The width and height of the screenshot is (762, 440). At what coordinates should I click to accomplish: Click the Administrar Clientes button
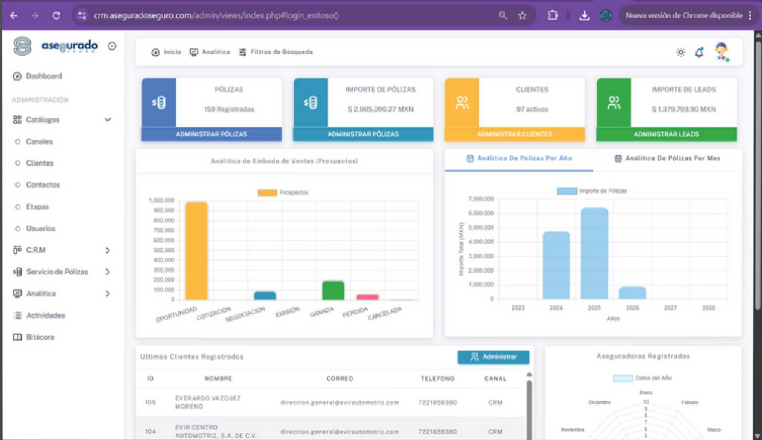tap(514, 133)
